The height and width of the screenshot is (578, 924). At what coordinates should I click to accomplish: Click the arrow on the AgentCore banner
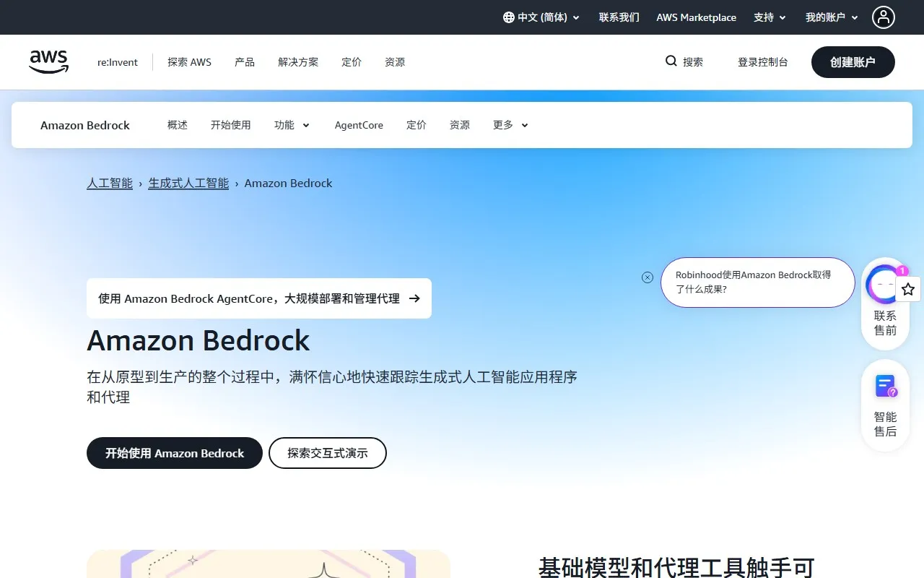click(x=413, y=298)
